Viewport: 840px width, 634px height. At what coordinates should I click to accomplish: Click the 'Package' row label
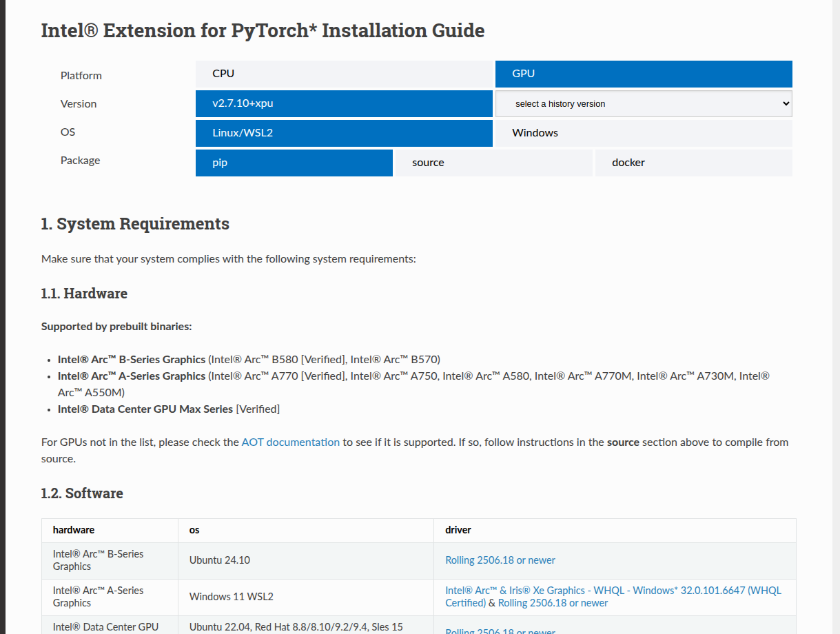[80, 161]
